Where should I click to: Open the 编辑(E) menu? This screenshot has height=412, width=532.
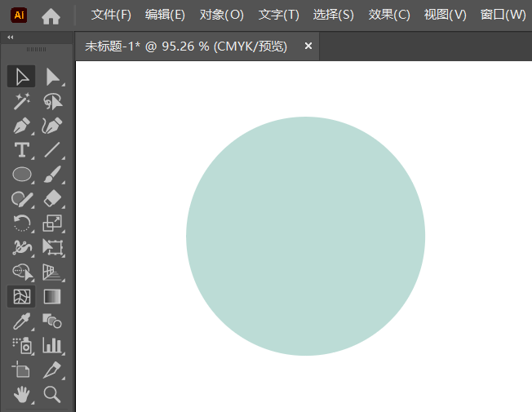166,15
